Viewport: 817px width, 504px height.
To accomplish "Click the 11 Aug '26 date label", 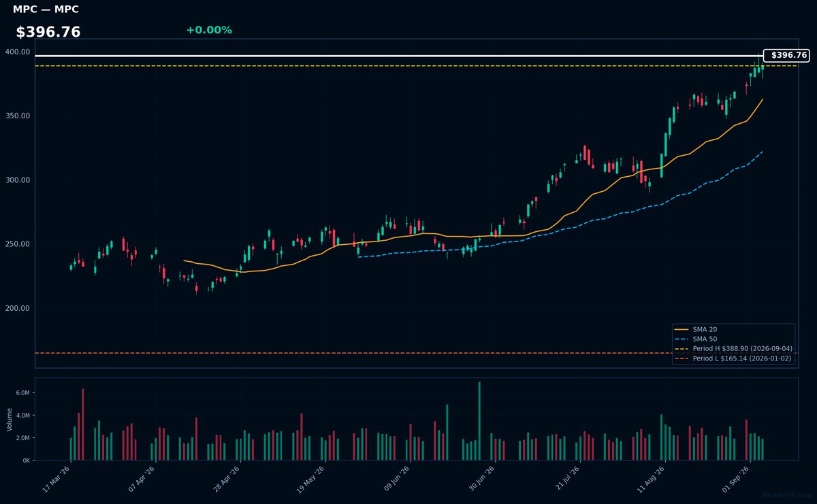I will tap(650, 479).
